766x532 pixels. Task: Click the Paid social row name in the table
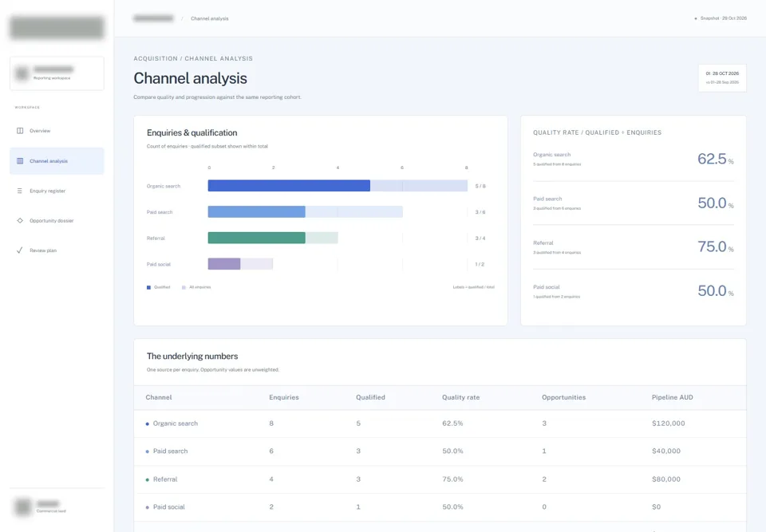[169, 507]
